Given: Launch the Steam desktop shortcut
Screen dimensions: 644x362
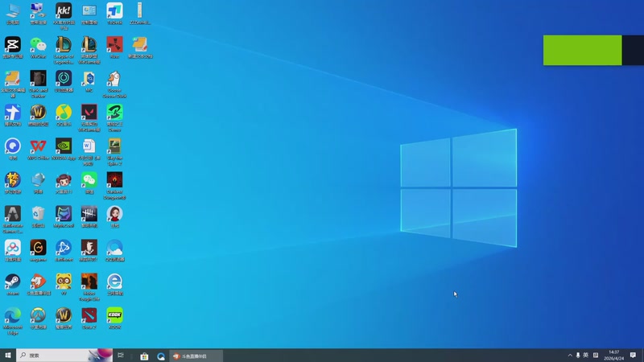Looking at the screenshot, I should coord(13,285).
